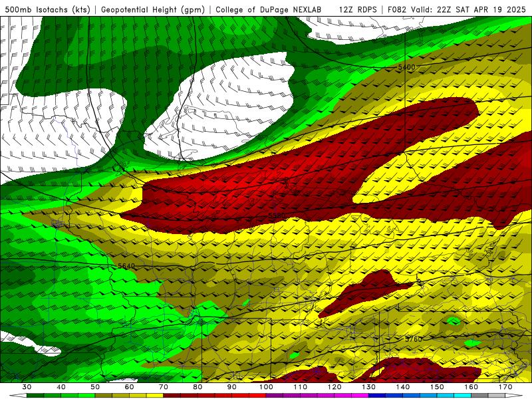Screen dimensions: 532x399
Task: Click the 100 value on the color scale
Action: pos(266,387)
